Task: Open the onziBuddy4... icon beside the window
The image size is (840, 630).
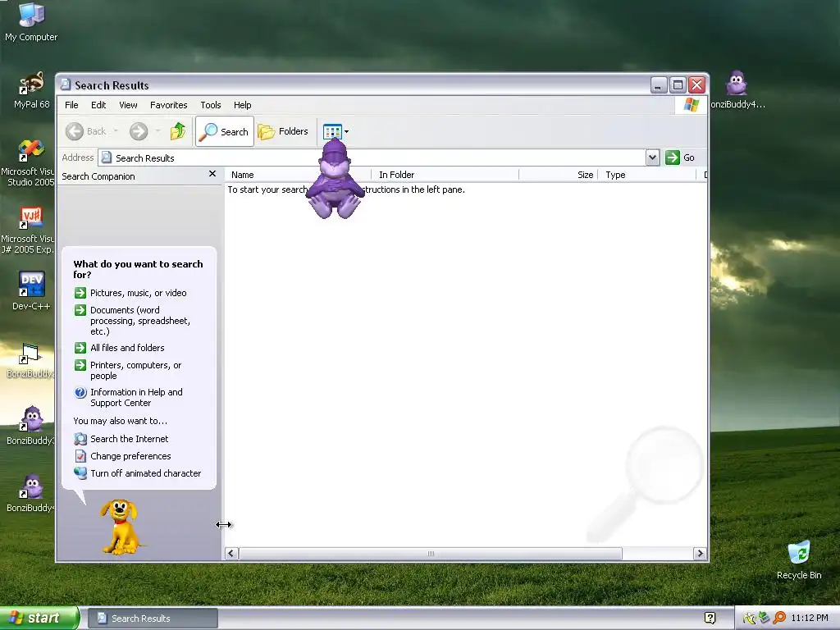Action: (x=737, y=90)
